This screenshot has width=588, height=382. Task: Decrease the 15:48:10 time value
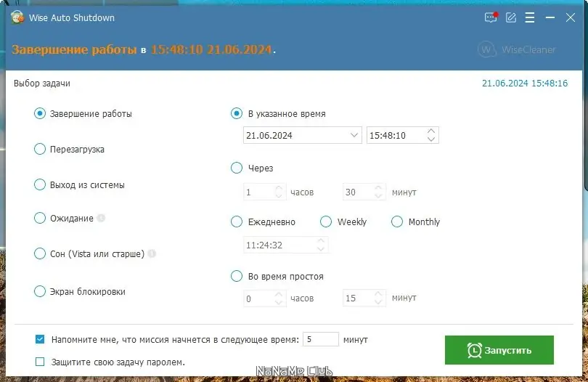pyautogui.click(x=431, y=139)
